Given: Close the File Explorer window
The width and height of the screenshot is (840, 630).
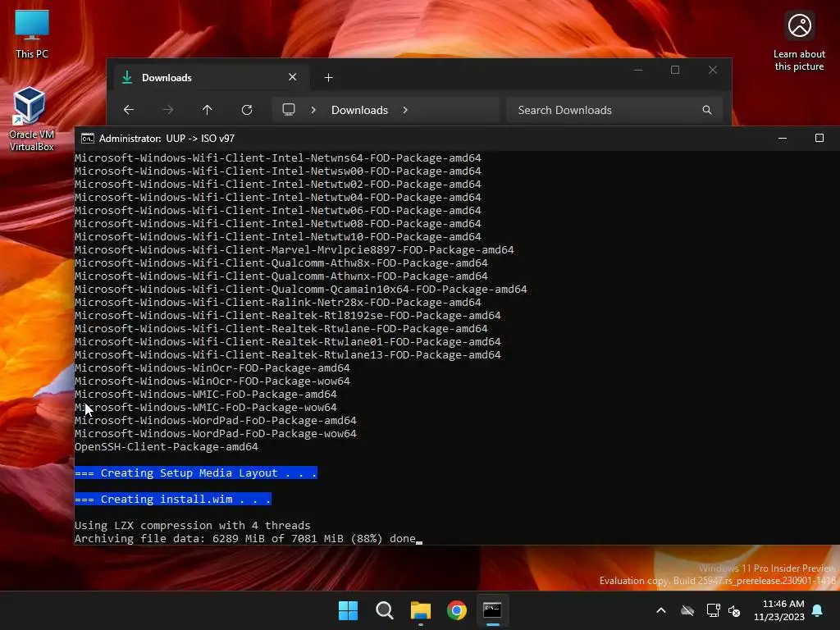Looking at the screenshot, I should pyautogui.click(x=713, y=71).
